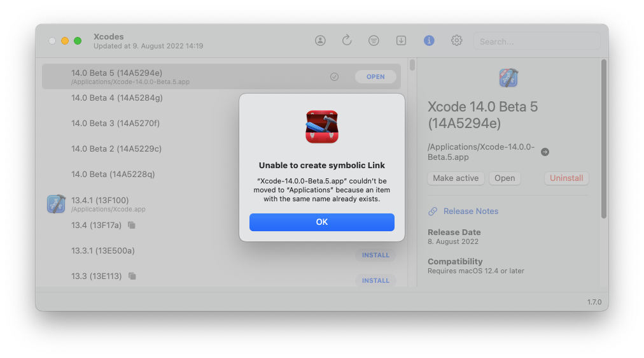Click the download/install toolbar icon

coord(402,40)
